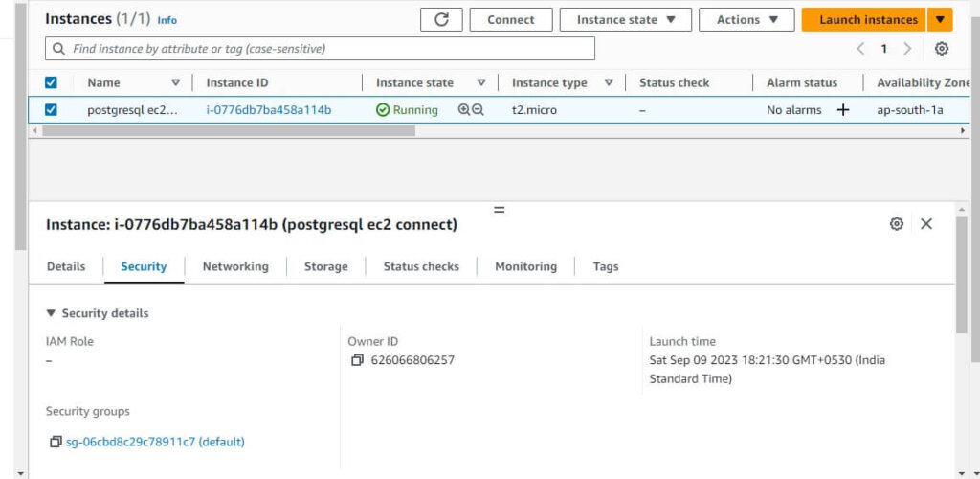Open table preferences gear icon beside pagination
Image resolution: width=980 pixels, height=479 pixels.
tap(942, 49)
